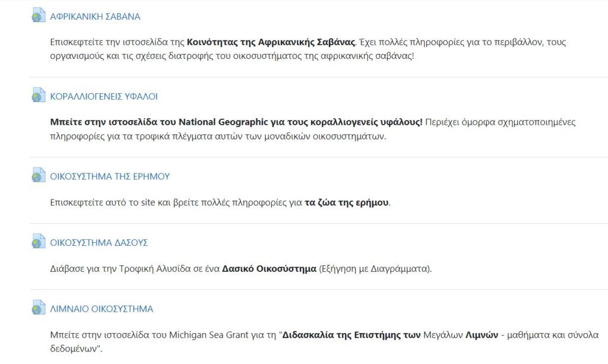
Task: Go to the ΛΙΜΝΑΙΟ ΟΙΚΟΣΥΣΤΗΜΑ link
Action: [102, 309]
